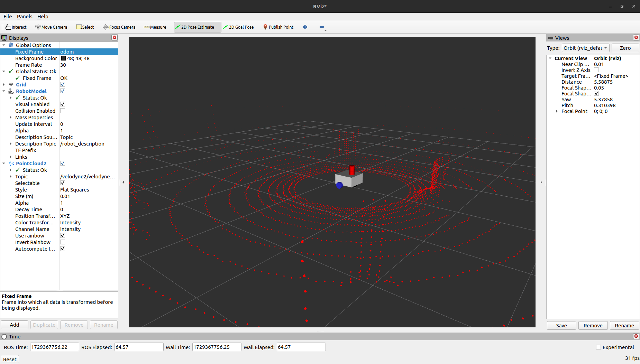Expand Description Topic options
The height and width of the screenshot is (364, 640).
[x=11, y=143]
